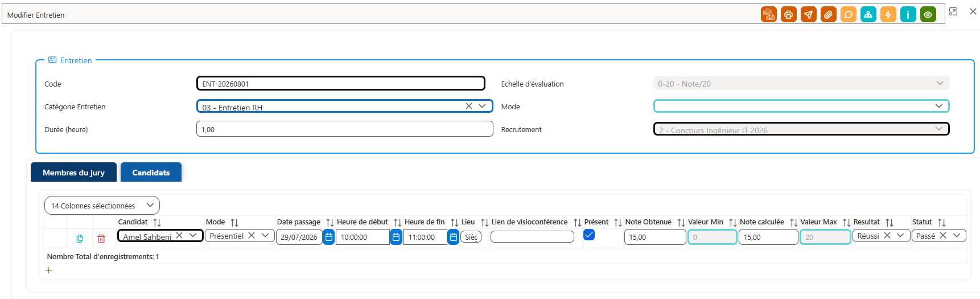Clear the Amel Sahbeni candidate selection
This screenshot has height=299, width=980.
[x=179, y=235]
